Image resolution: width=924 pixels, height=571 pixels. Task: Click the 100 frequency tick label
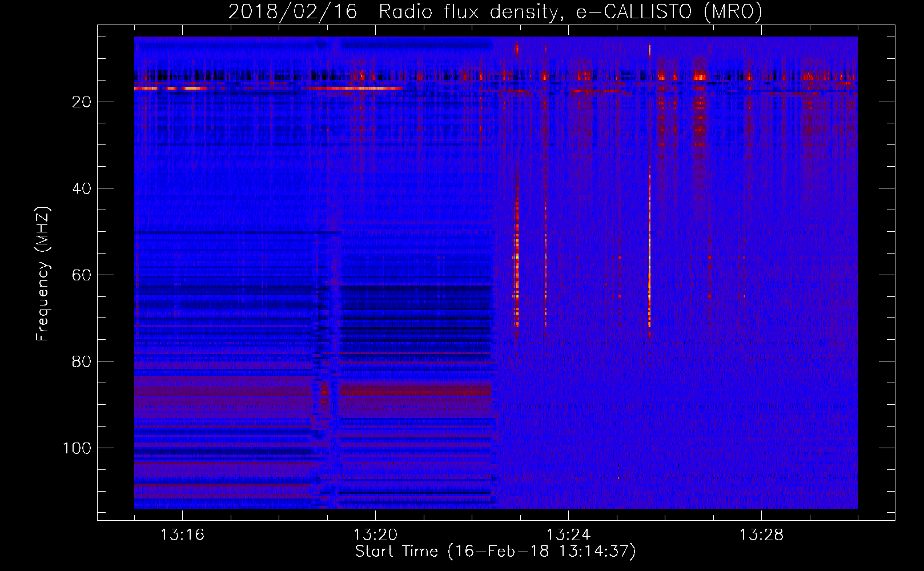coord(77,448)
